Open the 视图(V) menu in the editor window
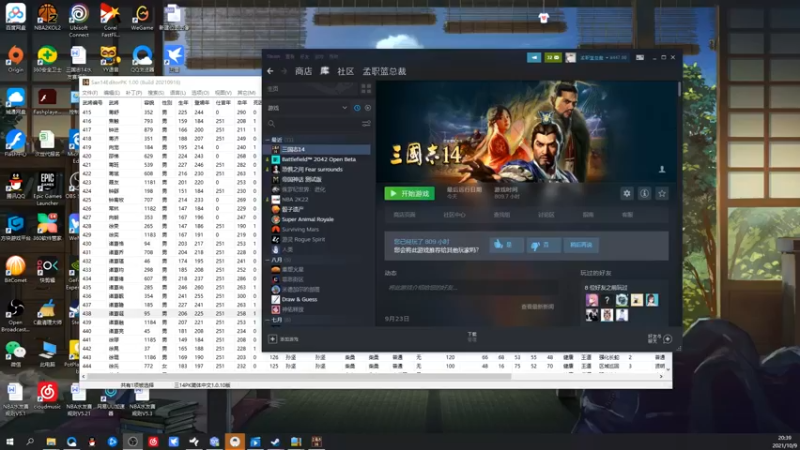Viewport: 800px width, 450px height. click(x=222, y=93)
